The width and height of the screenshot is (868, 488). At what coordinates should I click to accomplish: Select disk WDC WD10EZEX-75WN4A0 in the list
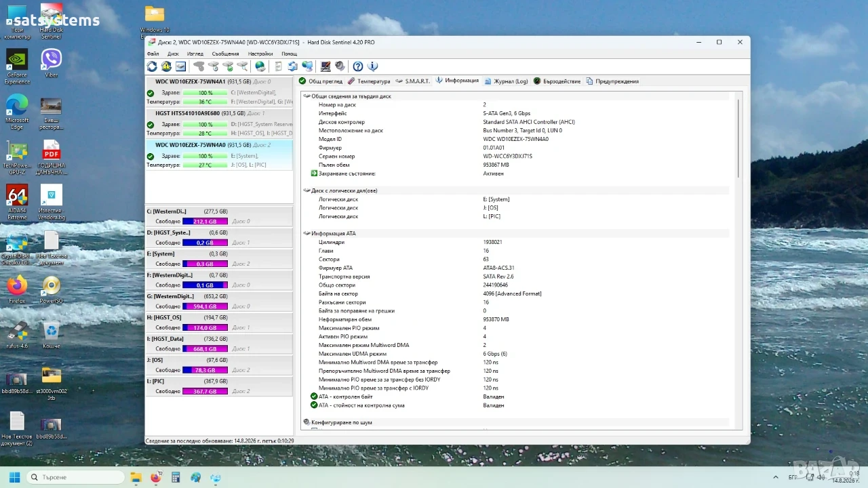pos(219,155)
